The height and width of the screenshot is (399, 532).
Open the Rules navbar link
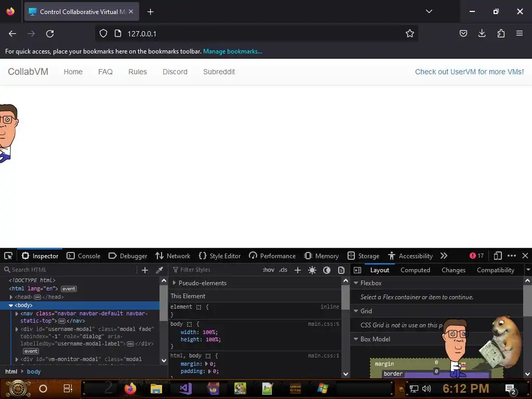pyautogui.click(x=137, y=72)
